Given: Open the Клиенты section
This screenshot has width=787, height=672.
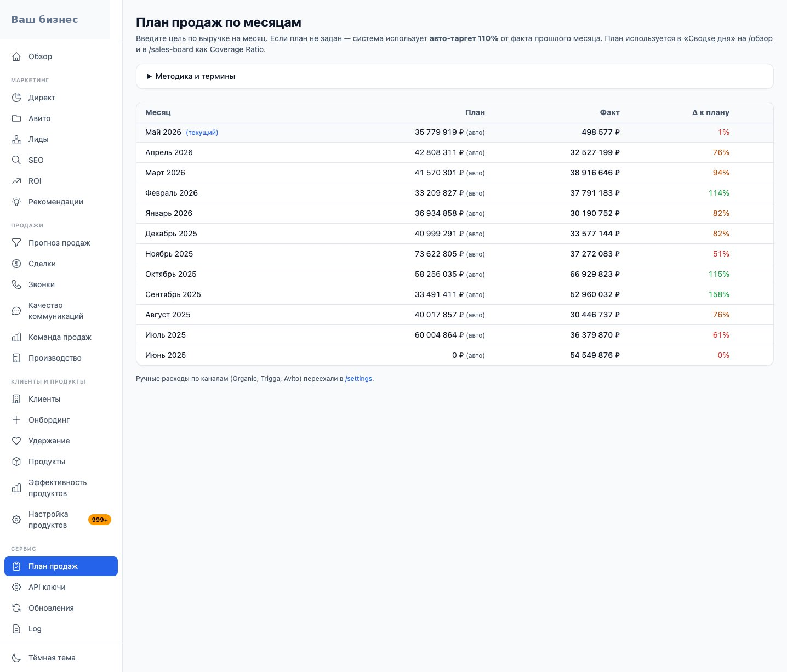Looking at the screenshot, I should [61, 399].
